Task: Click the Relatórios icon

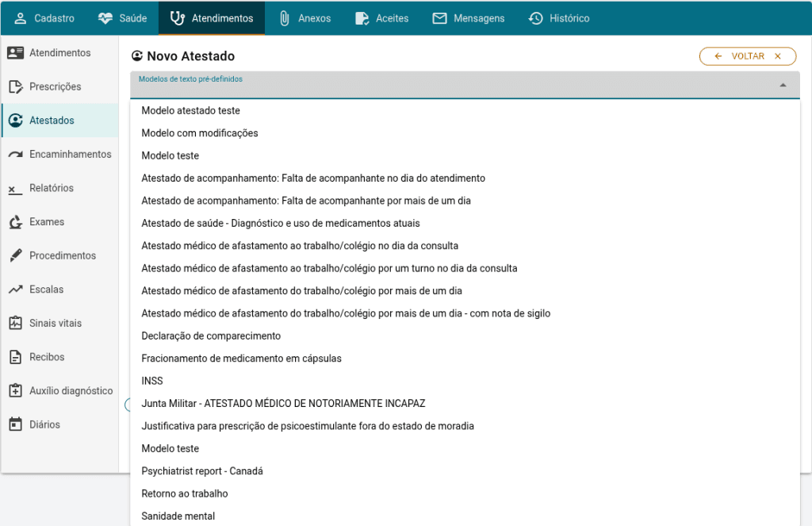Action: click(16, 190)
